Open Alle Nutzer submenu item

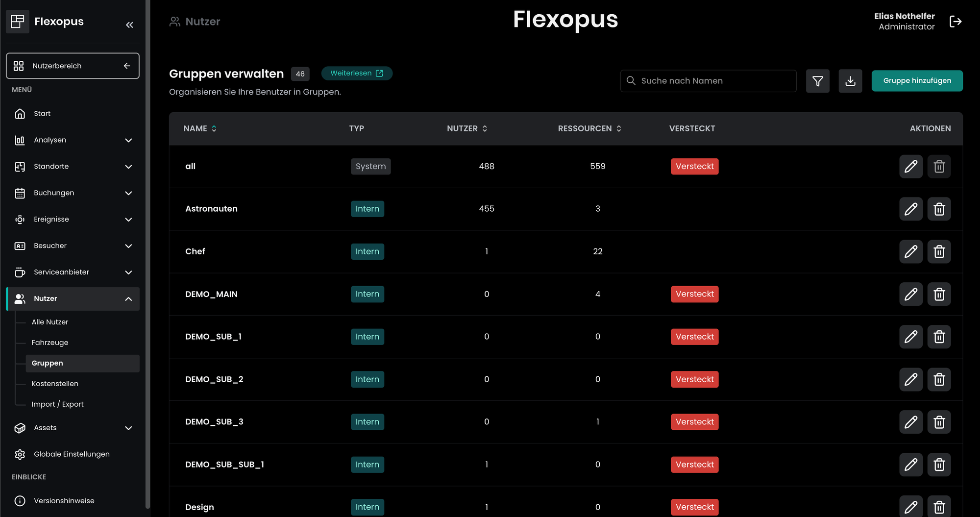[x=50, y=322]
